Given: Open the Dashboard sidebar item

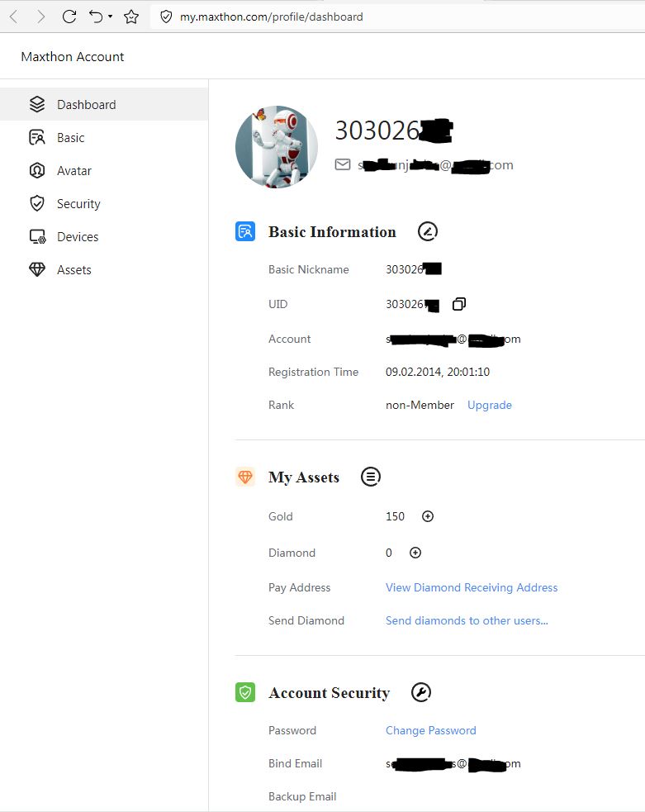Looking at the screenshot, I should tap(86, 105).
